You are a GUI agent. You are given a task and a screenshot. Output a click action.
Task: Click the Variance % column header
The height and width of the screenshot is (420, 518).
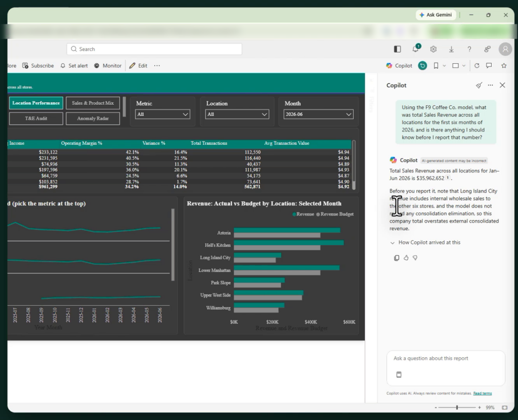(x=154, y=143)
